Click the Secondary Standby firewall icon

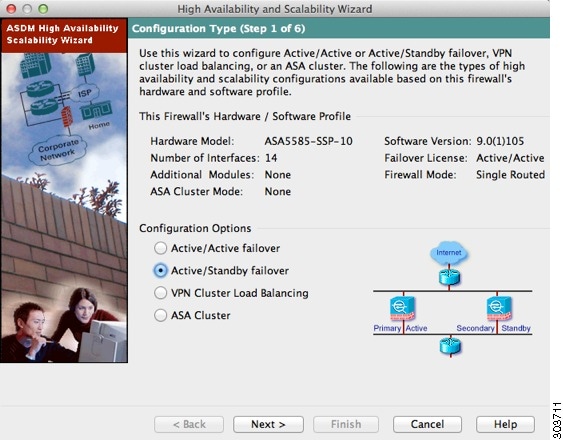499,308
